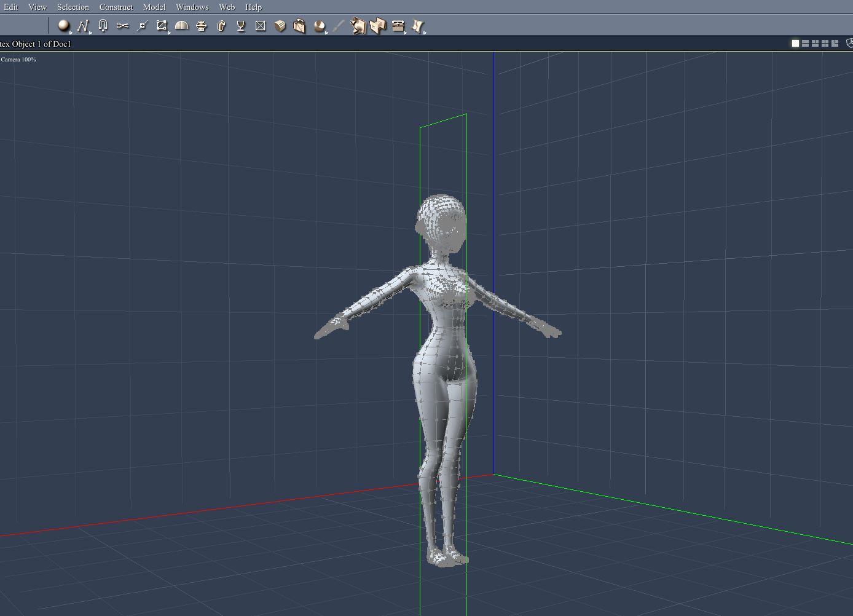Image resolution: width=853 pixels, height=616 pixels.
Task: Select the add-point-on-line tool
Action: coord(142,26)
